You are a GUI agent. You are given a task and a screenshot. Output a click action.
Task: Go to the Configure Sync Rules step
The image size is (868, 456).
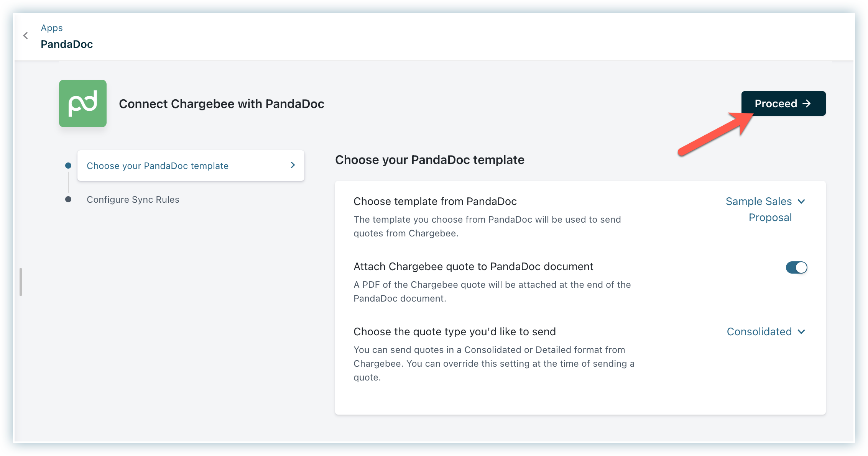[x=133, y=200]
